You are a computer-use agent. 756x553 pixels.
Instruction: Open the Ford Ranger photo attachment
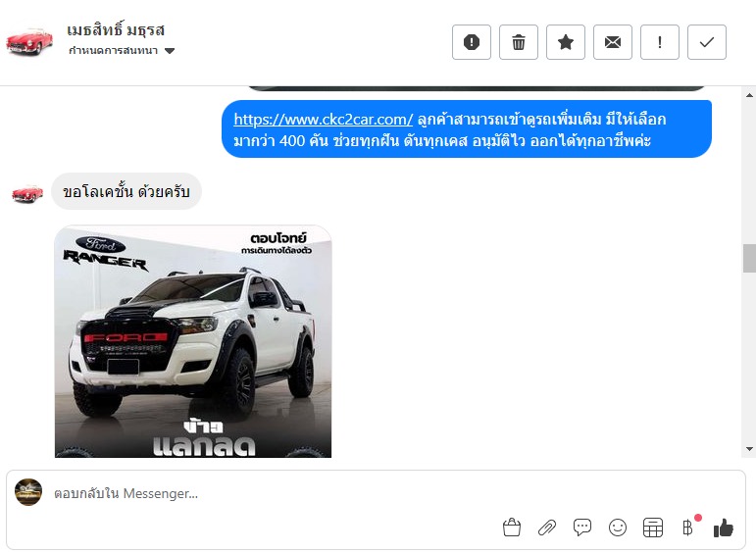pyautogui.click(x=193, y=341)
